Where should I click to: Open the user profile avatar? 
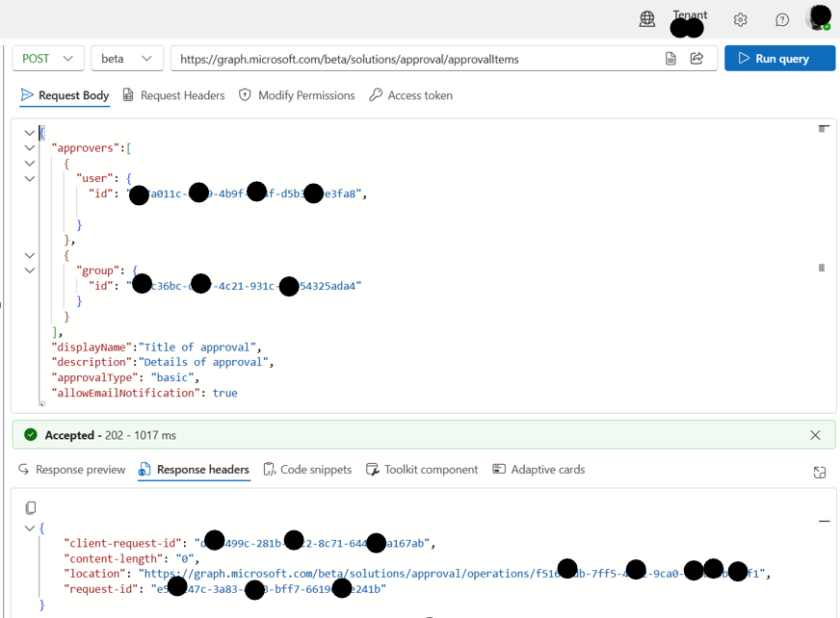[x=818, y=17]
